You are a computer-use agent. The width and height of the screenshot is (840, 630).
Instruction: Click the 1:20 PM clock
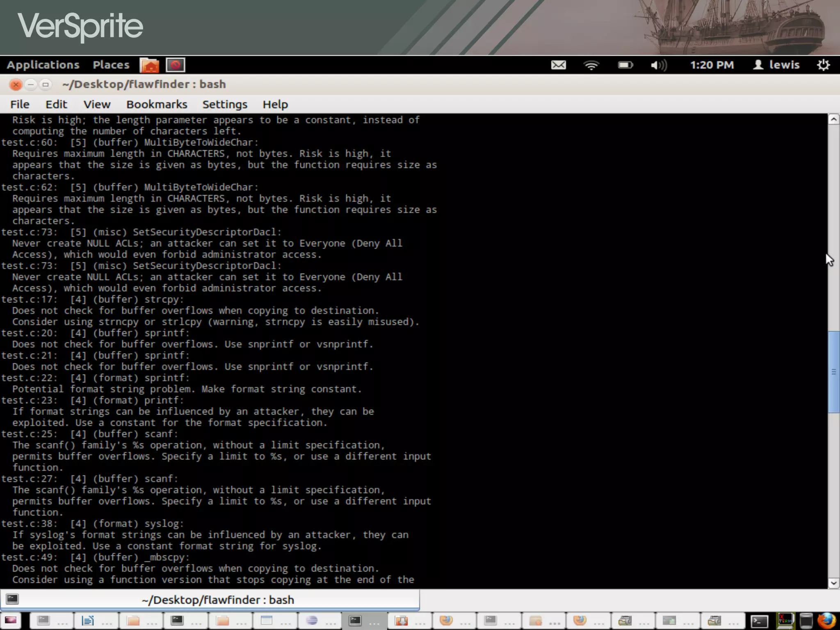coord(712,65)
